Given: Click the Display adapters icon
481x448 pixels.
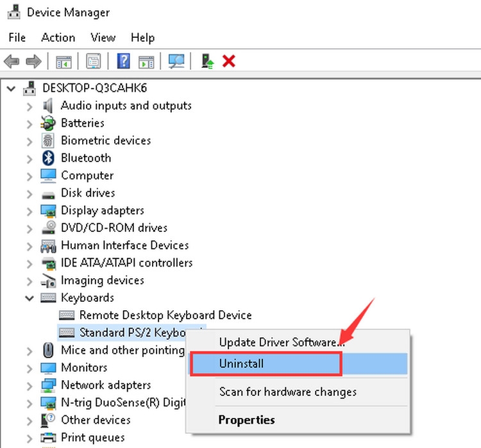Looking at the screenshot, I should click(49, 211).
